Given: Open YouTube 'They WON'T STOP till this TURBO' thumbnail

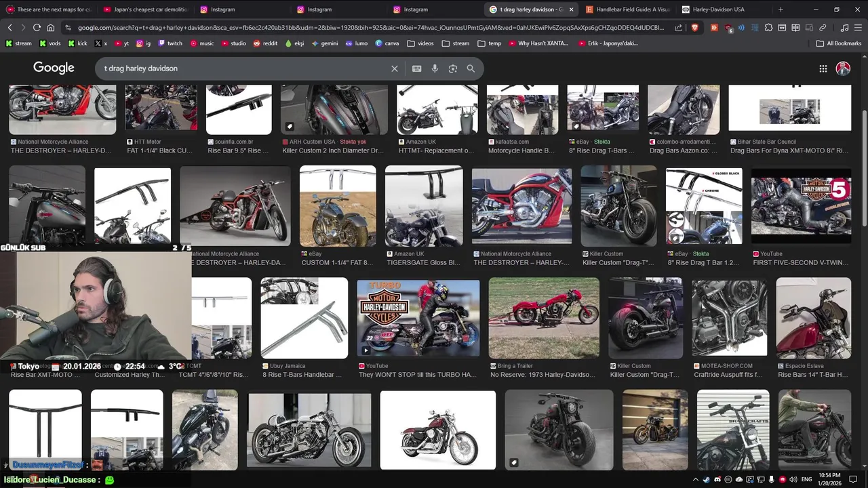Looking at the screenshot, I should [418, 318].
